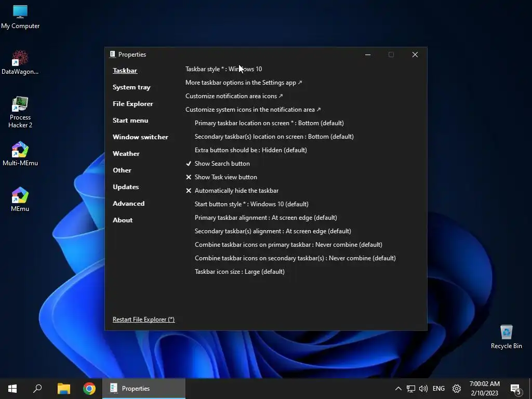
Task: Change Start button style setting
Action: 251,204
